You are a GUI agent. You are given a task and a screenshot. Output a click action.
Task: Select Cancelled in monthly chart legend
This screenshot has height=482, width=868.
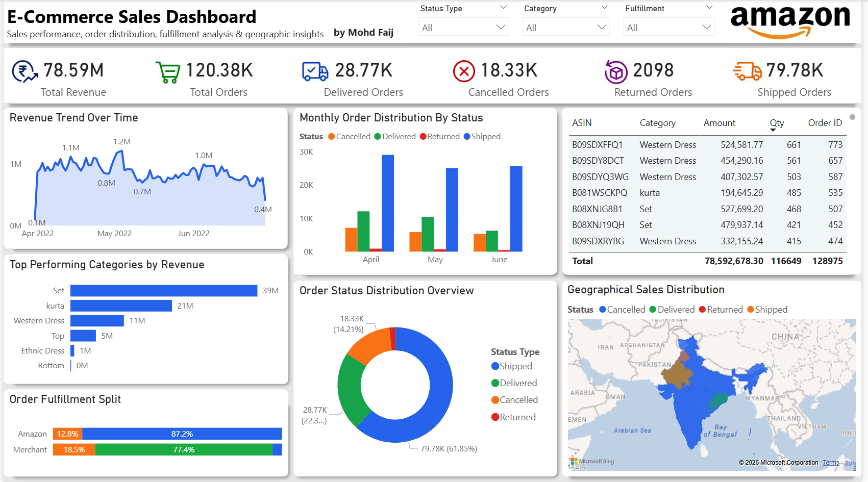350,137
